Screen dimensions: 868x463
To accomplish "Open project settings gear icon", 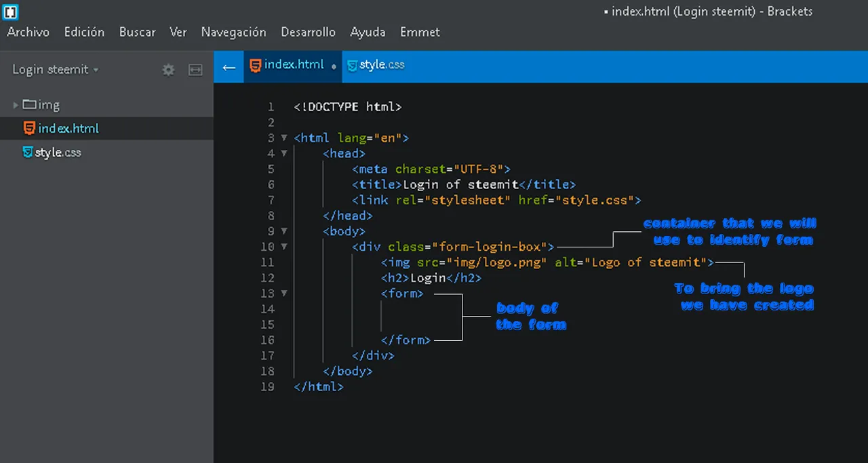I will 168,70.
